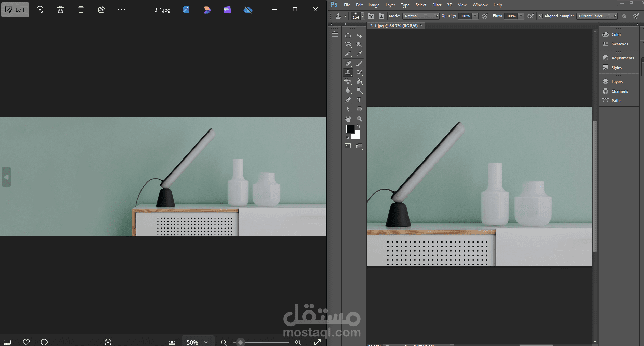Activate the Zoom tool

pyautogui.click(x=359, y=118)
